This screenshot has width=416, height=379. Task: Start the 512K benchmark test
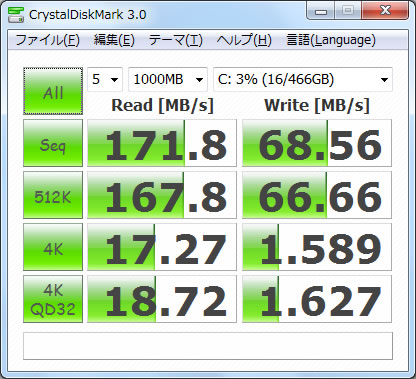(x=53, y=195)
